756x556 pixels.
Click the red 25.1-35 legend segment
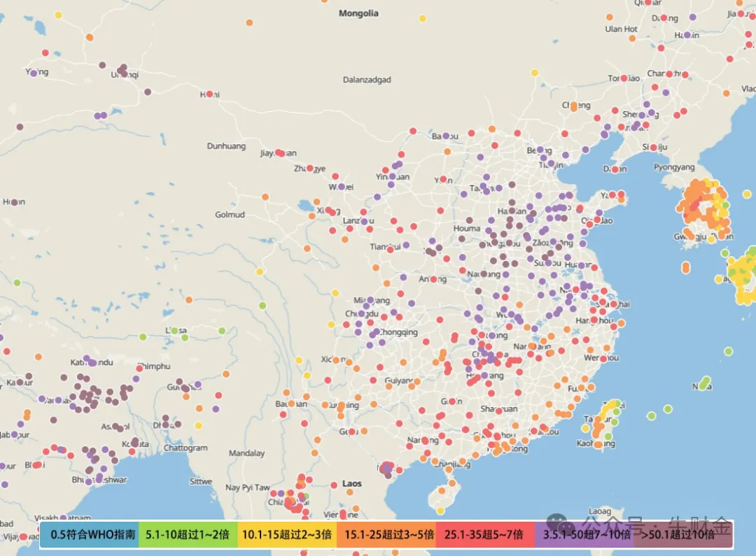pos(485,535)
